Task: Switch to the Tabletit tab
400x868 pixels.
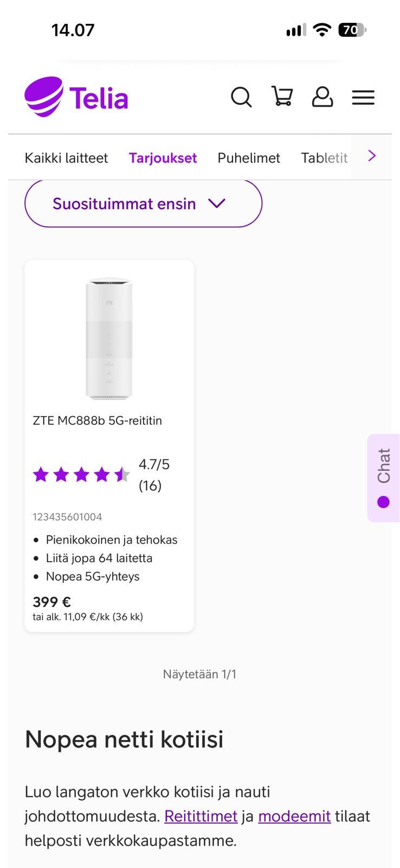Action: 324,158
